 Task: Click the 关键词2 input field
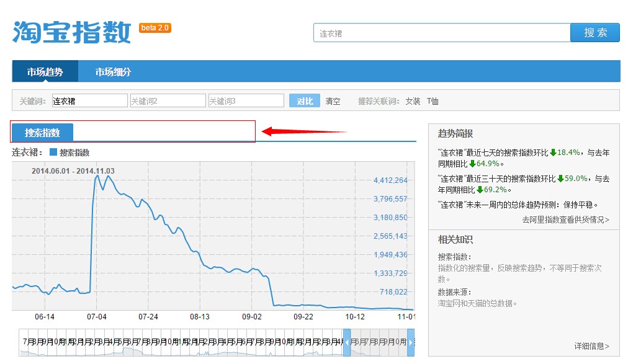point(168,101)
